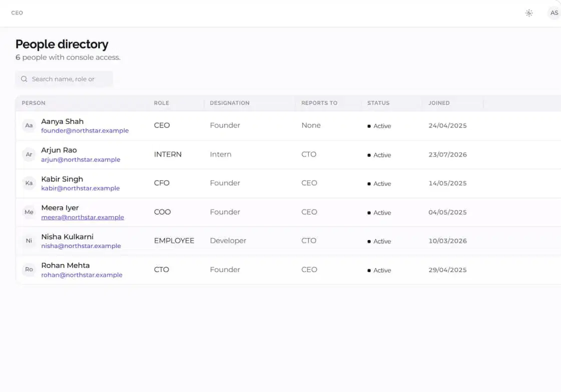Select the name Meera Iyer
Screen dimensions: 561x392
point(60,207)
